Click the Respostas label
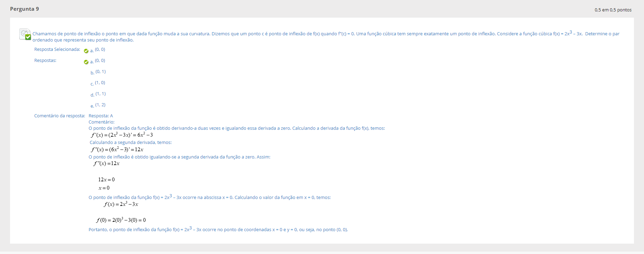This screenshot has height=254, width=644. (45, 61)
